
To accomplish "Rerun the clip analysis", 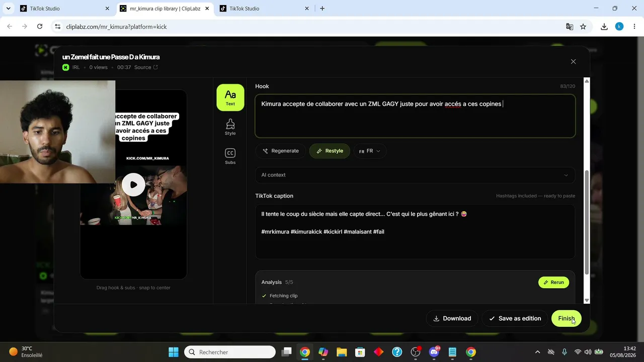I will [553, 282].
